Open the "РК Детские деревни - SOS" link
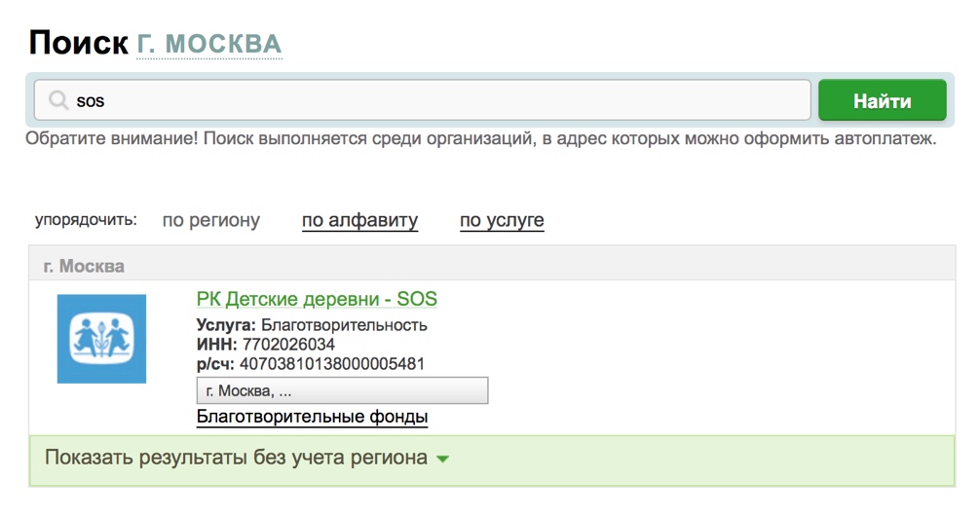This screenshot has width=980, height=516. pyautogui.click(x=317, y=299)
